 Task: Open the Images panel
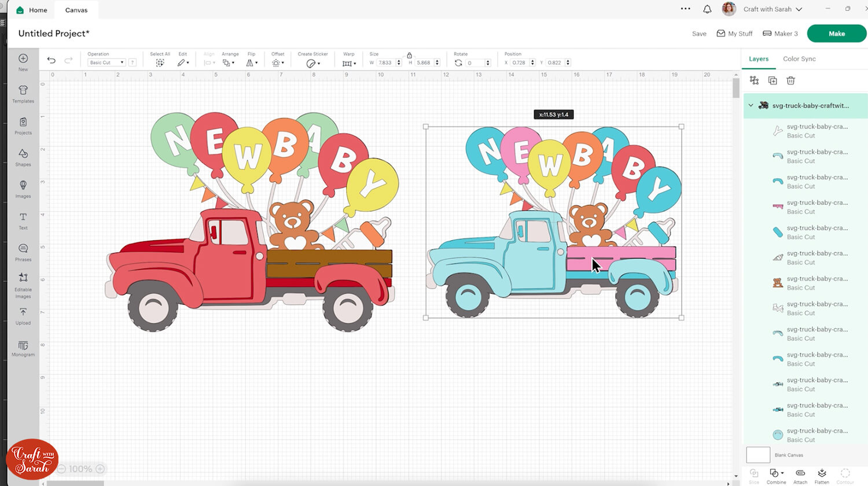point(23,190)
